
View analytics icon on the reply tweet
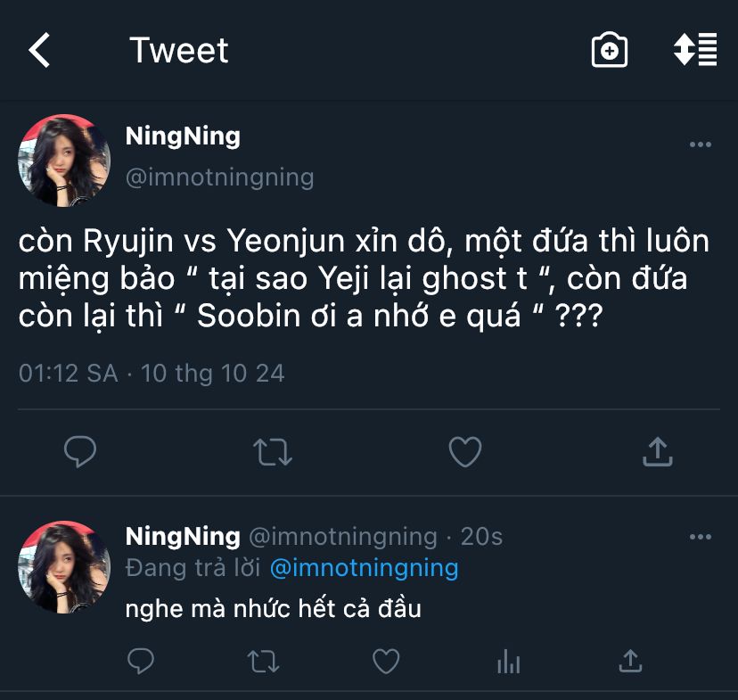508,661
